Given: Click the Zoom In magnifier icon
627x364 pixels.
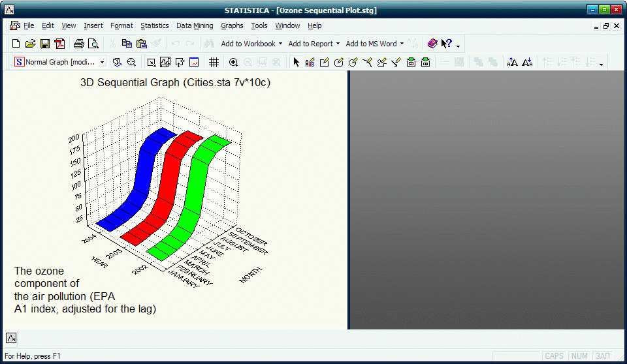Looking at the screenshot, I should coord(233,62).
